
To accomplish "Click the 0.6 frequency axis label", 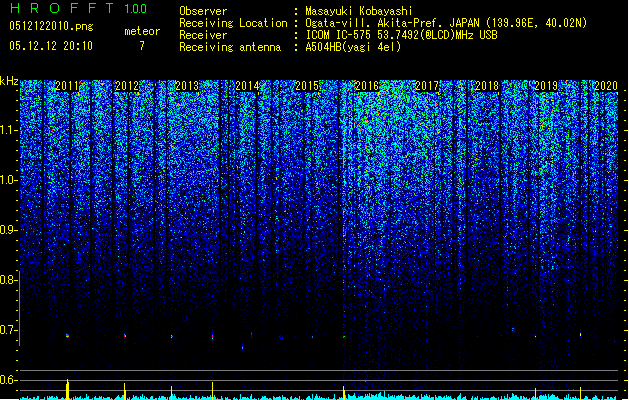I will pos(9,380).
